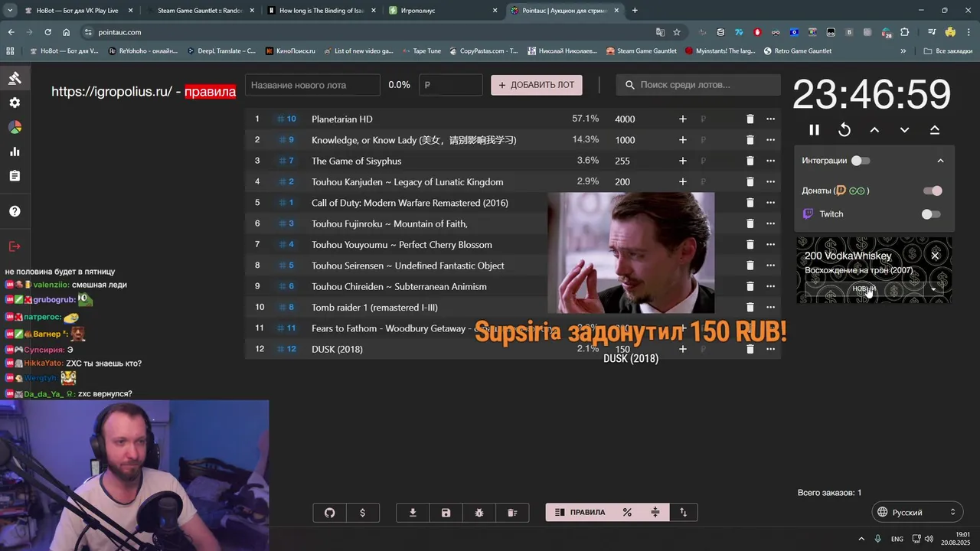This screenshot has height=551, width=980.
Task: Open the wheel of fortune sidebar icon
Action: [15, 127]
